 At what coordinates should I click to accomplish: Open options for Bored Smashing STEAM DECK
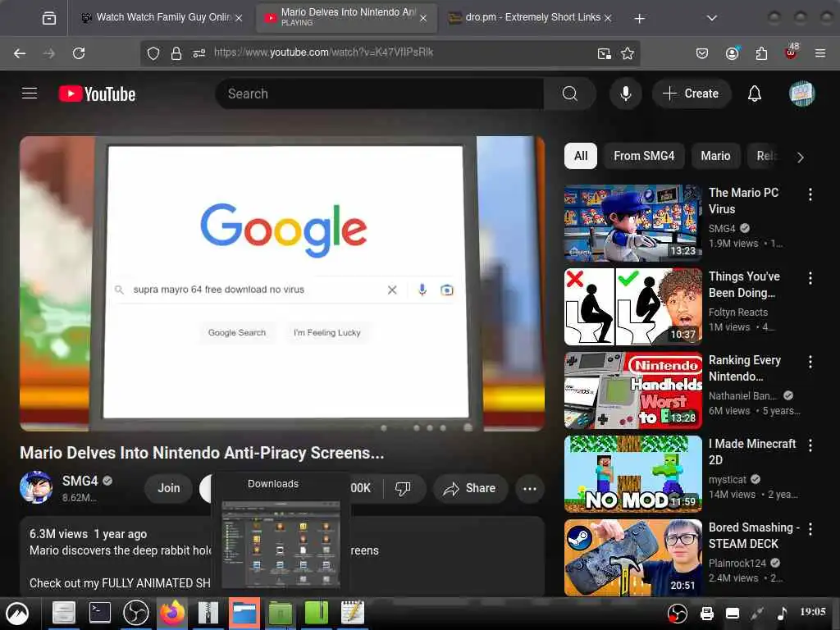click(810, 529)
